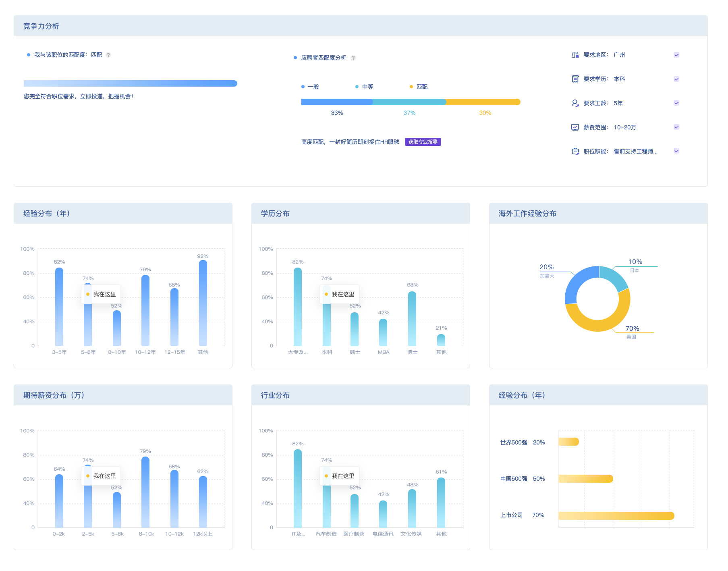
Task: Click the 匹配 legend item in yellow
Action: pyautogui.click(x=419, y=87)
